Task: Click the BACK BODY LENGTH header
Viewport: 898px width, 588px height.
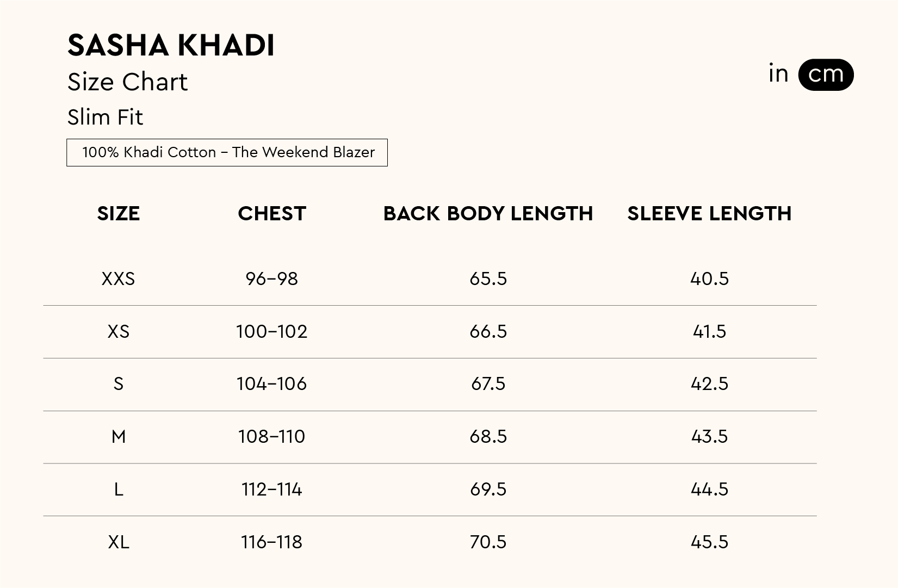Action: [488, 213]
